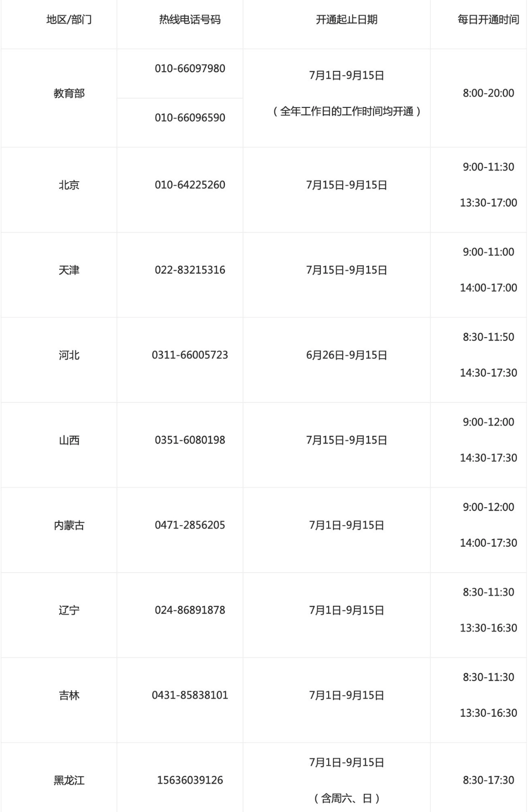Viewport: 531px width, 812px height.
Task: Select the 天津 region cell
Action: point(69,270)
